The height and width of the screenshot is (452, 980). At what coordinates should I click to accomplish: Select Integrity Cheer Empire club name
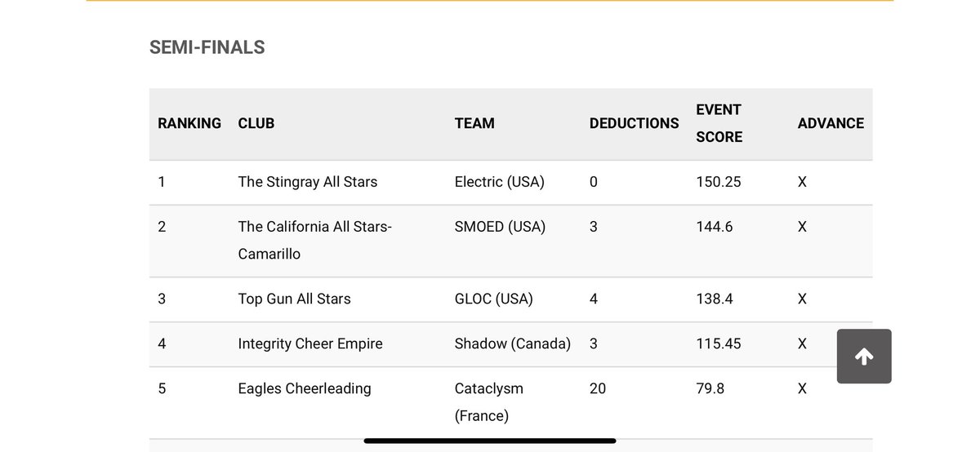(x=310, y=343)
